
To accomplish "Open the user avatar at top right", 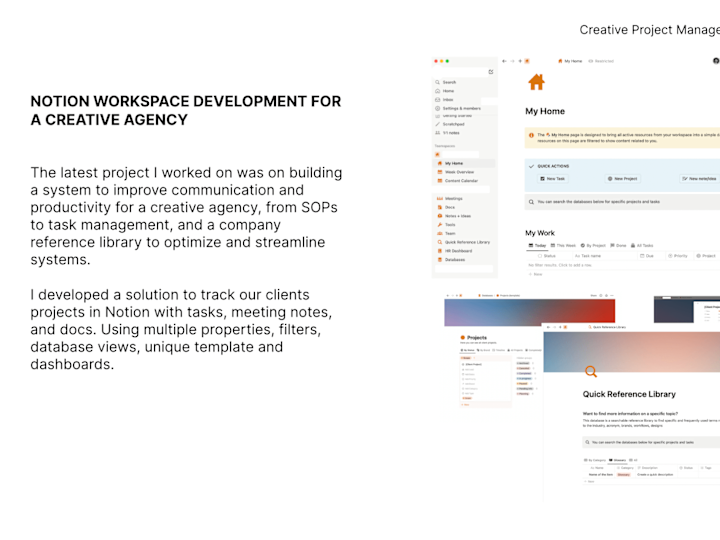I will pyautogui.click(x=716, y=61).
